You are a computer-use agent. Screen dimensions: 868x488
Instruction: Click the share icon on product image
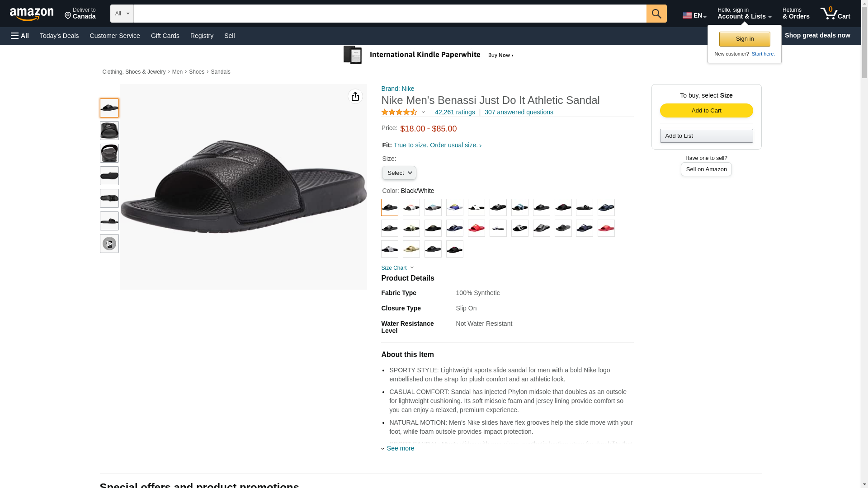pyautogui.click(x=355, y=96)
